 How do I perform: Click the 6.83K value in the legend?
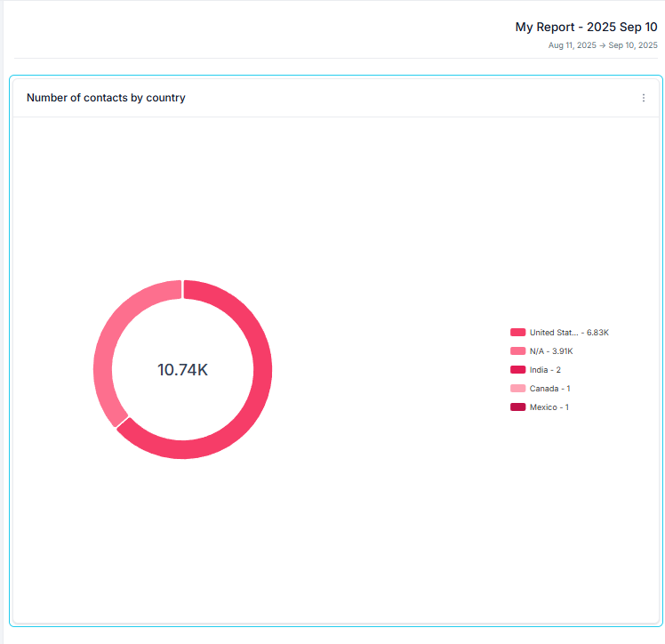pyautogui.click(x=597, y=333)
